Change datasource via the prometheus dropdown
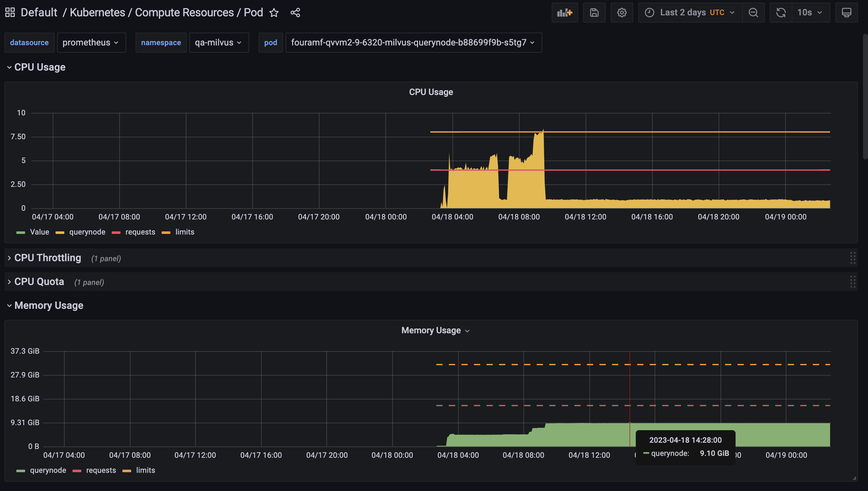Viewport: 868px width, 491px height. click(x=91, y=43)
